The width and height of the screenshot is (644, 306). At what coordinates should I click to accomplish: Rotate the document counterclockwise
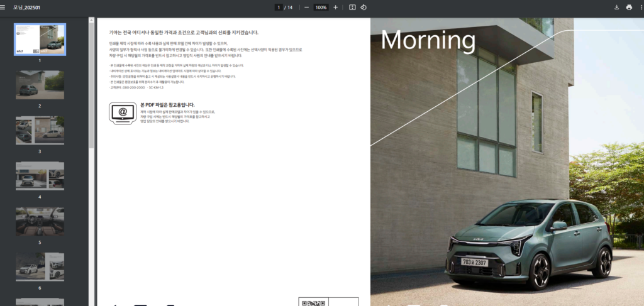click(364, 8)
